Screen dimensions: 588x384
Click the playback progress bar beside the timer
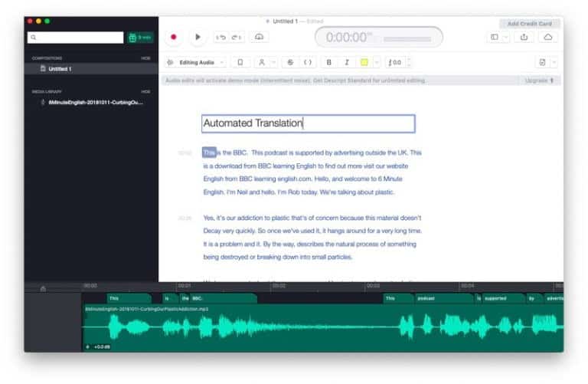(407, 39)
